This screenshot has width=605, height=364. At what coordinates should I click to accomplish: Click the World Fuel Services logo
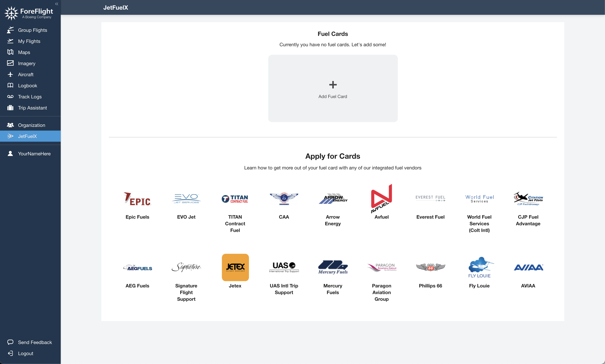point(479,199)
